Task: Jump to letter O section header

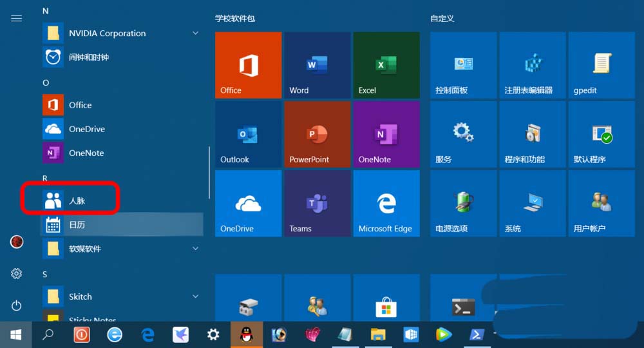Action: click(x=46, y=82)
